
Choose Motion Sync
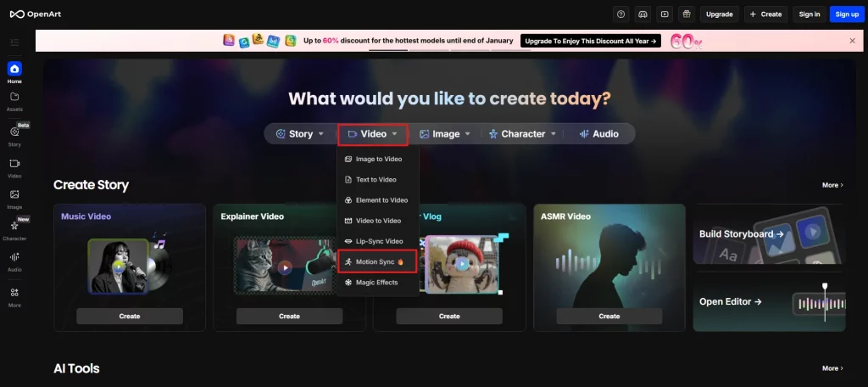(377, 261)
